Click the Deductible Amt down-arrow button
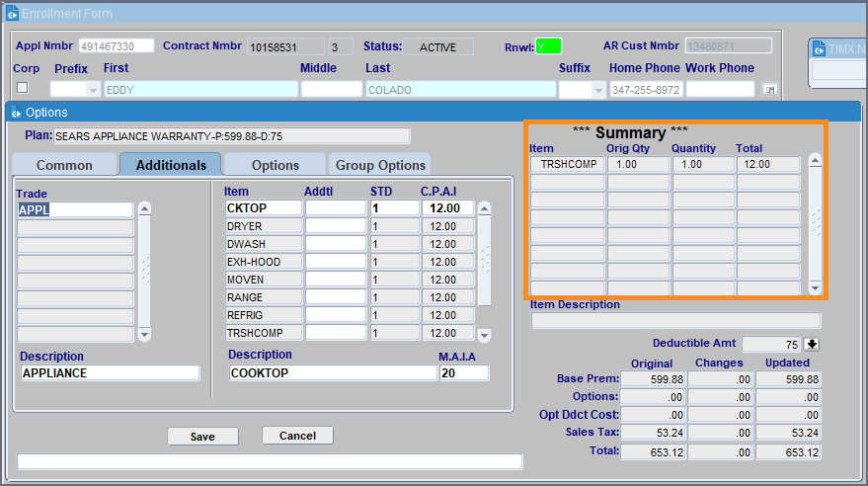868x486 pixels. tap(812, 344)
